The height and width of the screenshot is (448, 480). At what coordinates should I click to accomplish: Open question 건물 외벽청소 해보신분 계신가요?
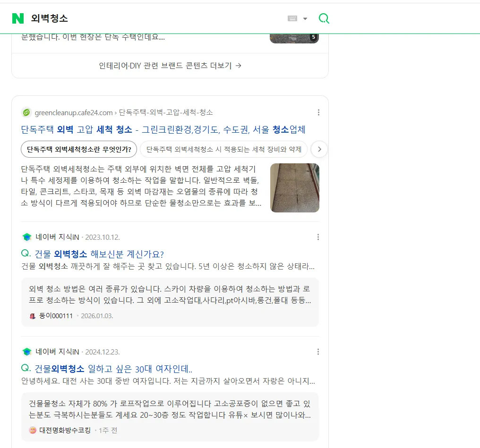pyautogui.click(x=99, y=254)
